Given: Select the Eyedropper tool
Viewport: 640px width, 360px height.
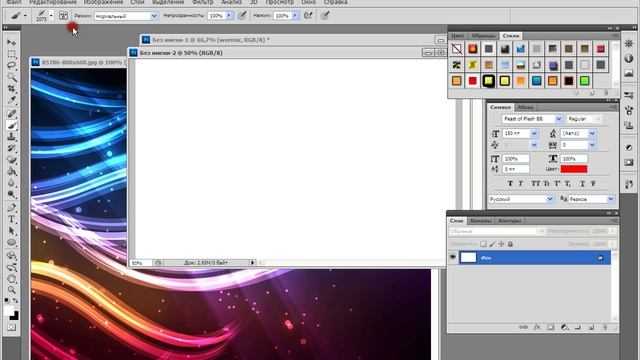Looking at the screenshot, I should (x=11, y=100).
